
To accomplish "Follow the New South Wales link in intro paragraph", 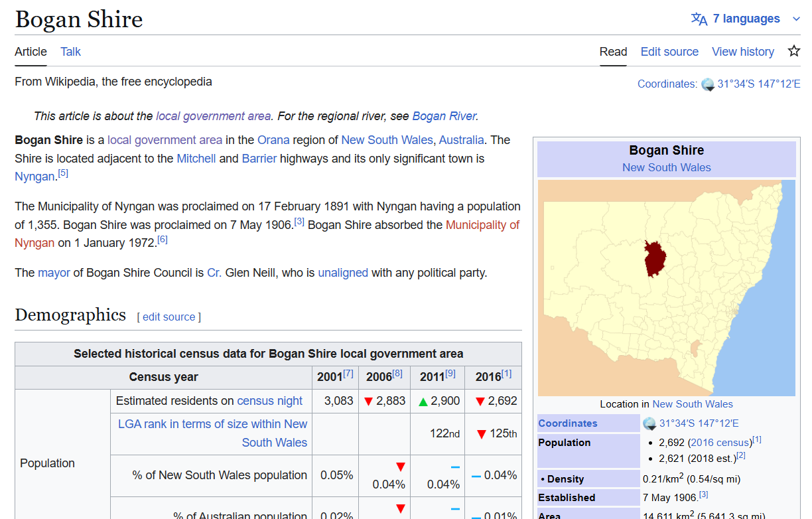I will (387, 140).
